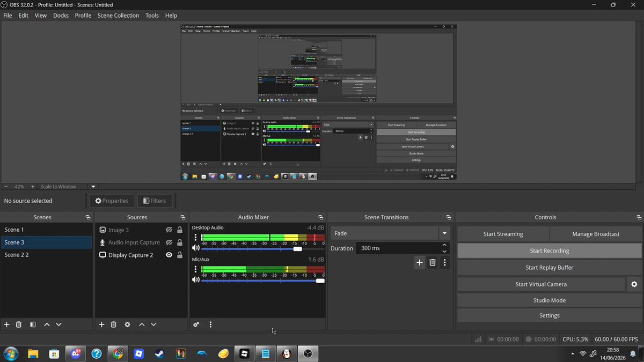Show the Image 3 source

tap(169, 230)
